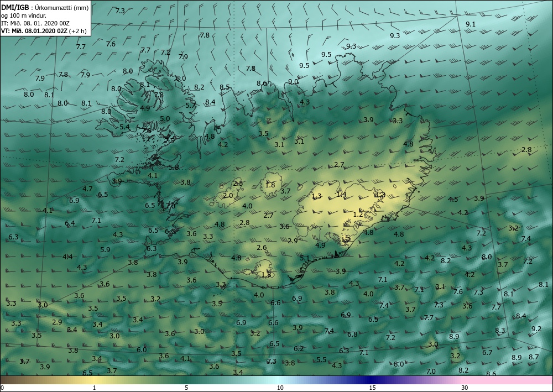Click the map value 5.1

305,258
